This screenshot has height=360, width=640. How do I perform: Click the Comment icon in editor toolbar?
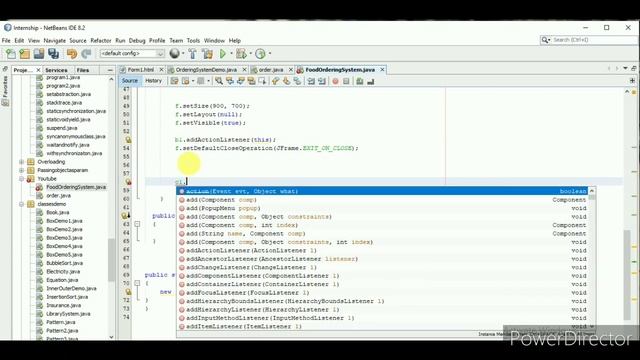tap(360, 81)
